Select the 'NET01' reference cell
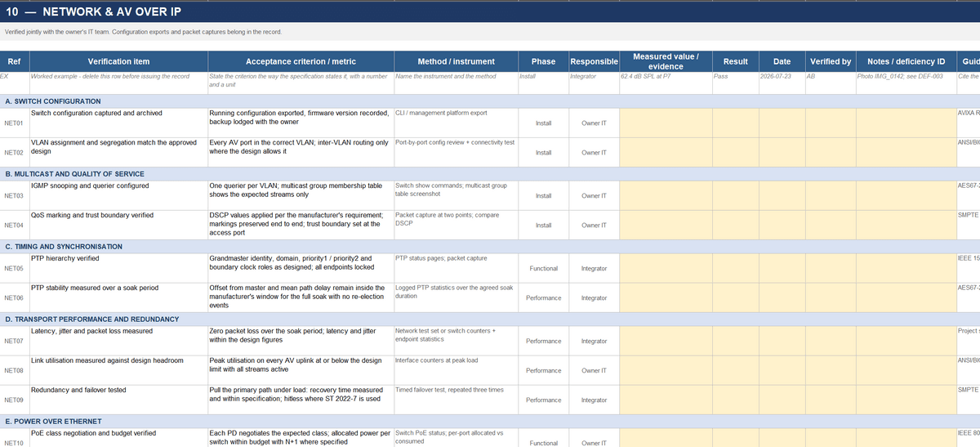 tap(14, 123)
